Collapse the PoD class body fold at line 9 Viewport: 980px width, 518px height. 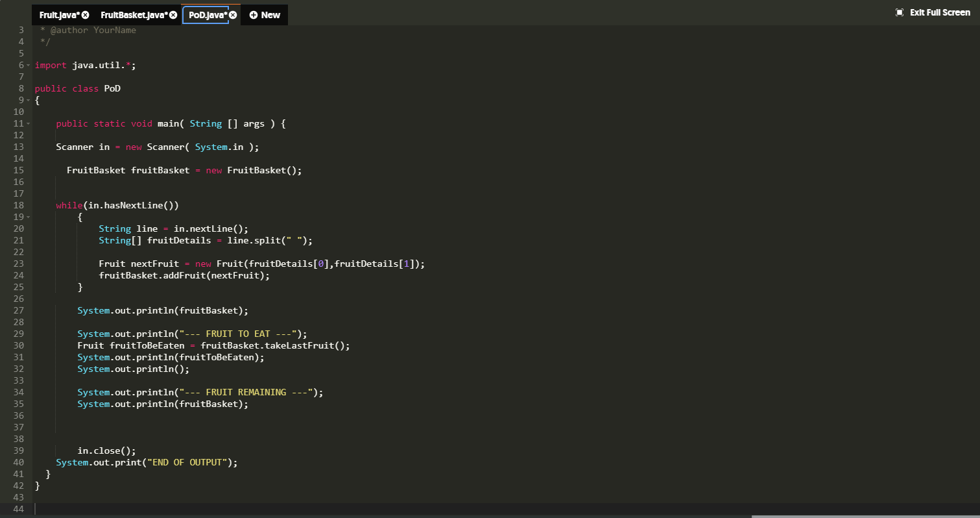(29, 100)
